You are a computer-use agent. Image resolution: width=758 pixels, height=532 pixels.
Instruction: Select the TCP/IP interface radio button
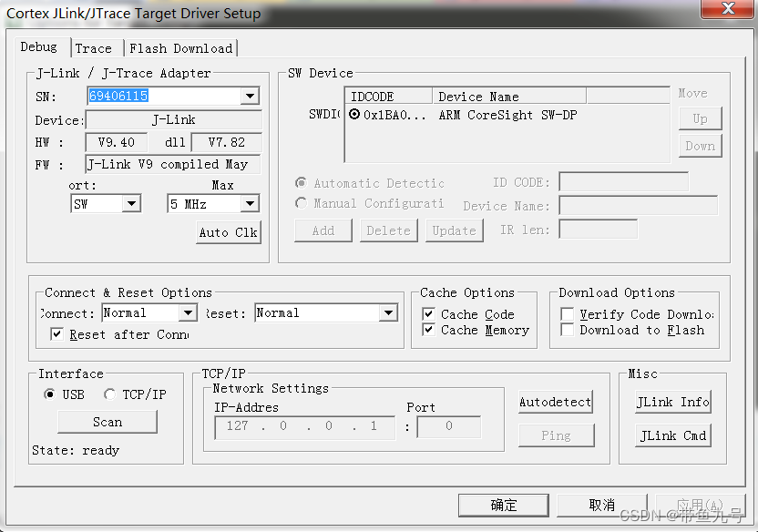(109, 394)
